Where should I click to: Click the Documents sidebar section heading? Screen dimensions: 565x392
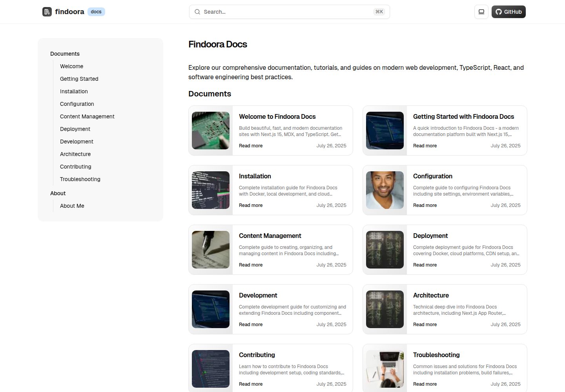[x=65, y=54]
